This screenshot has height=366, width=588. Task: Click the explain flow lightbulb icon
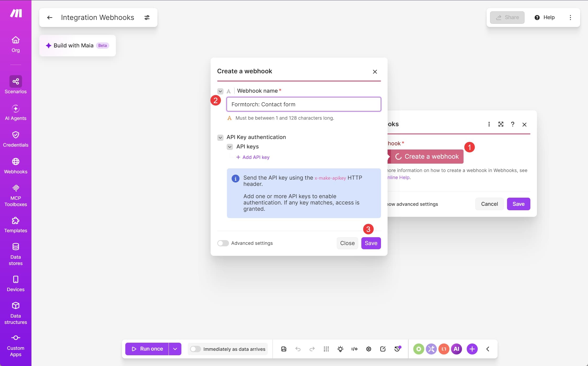tap(340, 349)
